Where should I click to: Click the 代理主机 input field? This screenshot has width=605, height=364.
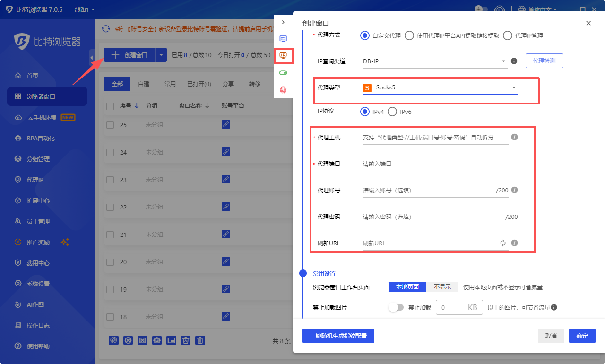point(435,138)
